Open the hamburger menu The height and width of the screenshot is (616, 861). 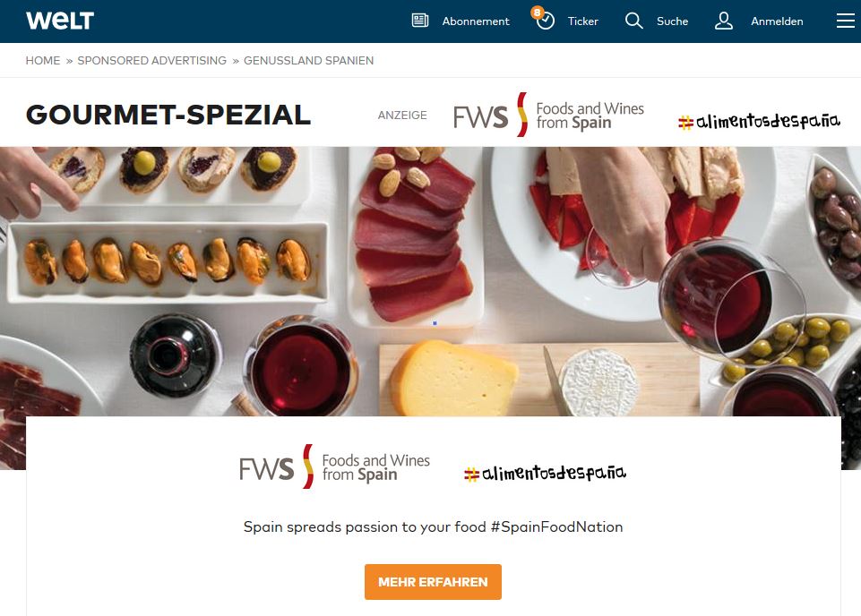pyautogui.click(x=846, y=21)
